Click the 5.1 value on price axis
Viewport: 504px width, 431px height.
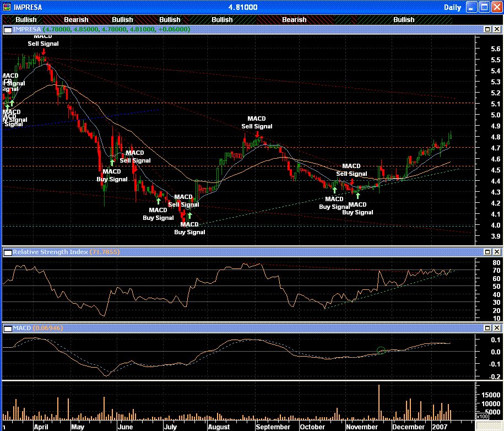495,104
